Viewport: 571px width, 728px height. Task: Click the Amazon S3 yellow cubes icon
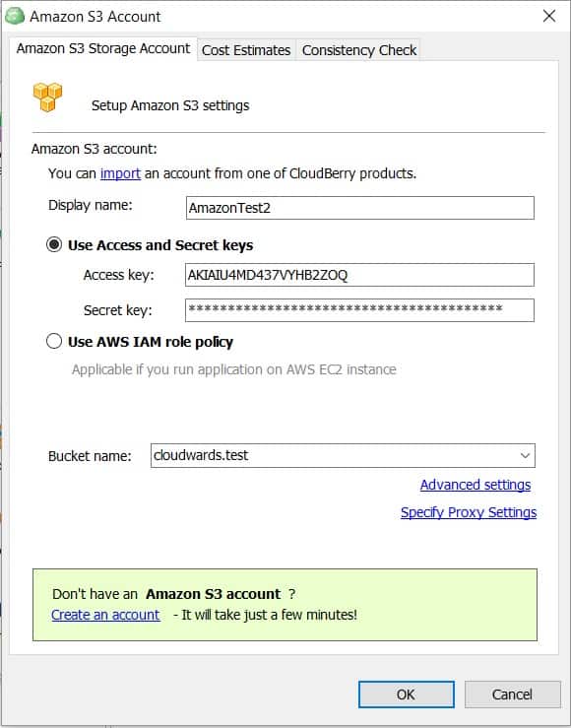[47, 97]
